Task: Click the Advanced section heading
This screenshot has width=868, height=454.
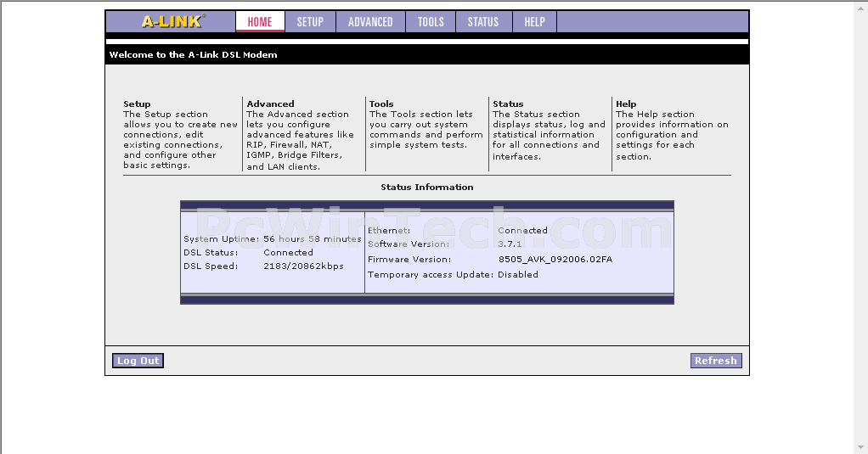Action: coord(270,104)
